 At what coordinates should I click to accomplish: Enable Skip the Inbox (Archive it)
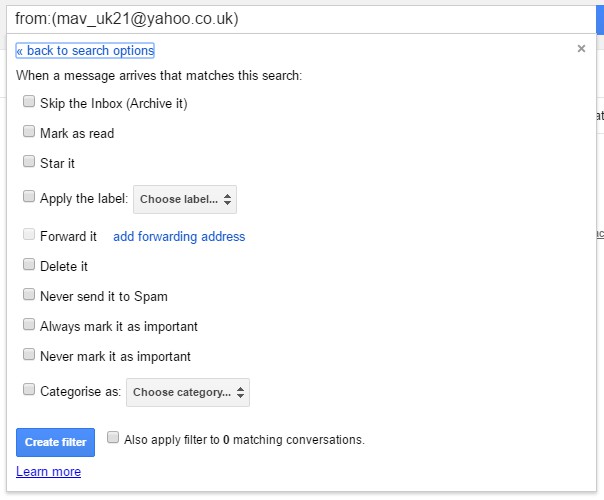[29, 102]
